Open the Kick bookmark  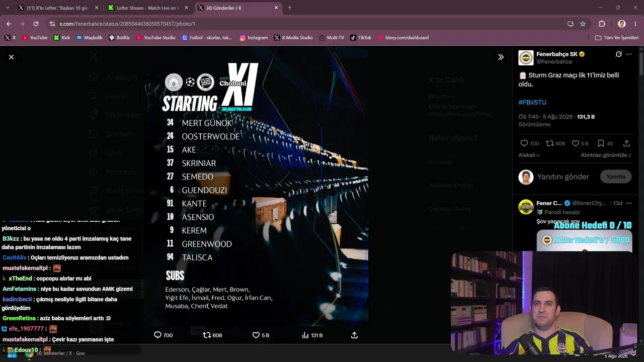(x=62, y=38)
